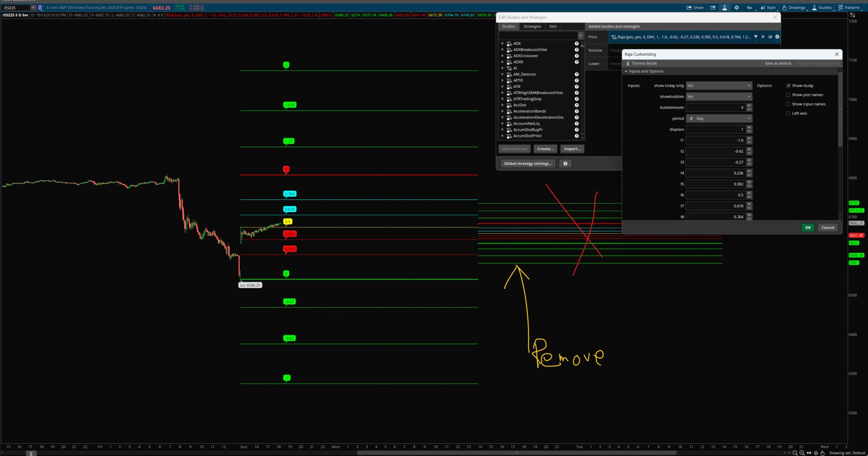Click the Share icon in chart toolbar
This screenshot has height=456, width=868.
695,7
